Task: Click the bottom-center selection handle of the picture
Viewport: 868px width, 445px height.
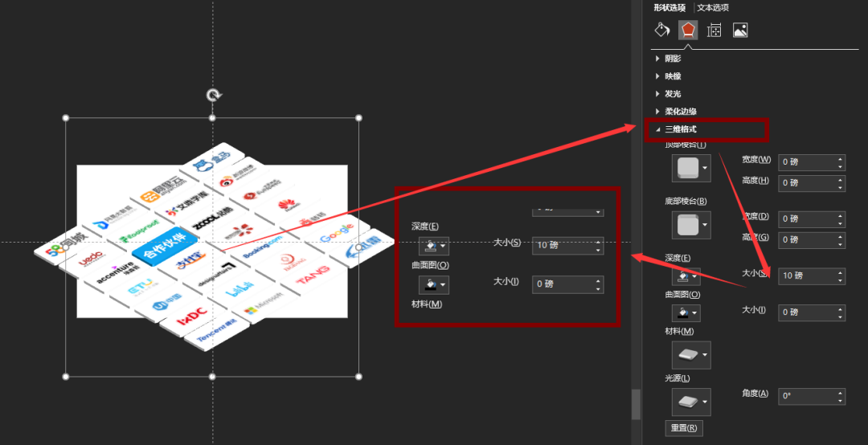Action: [212, 377]
